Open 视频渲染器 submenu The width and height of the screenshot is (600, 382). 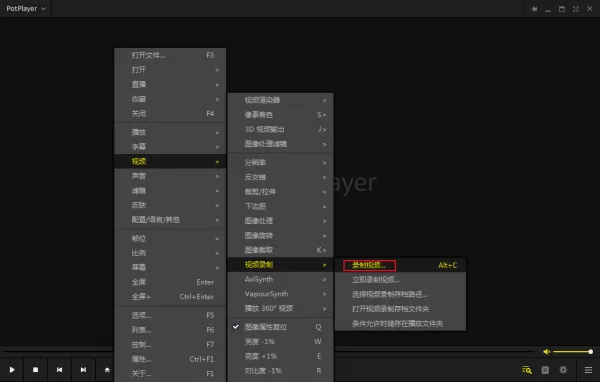[280, 100]
